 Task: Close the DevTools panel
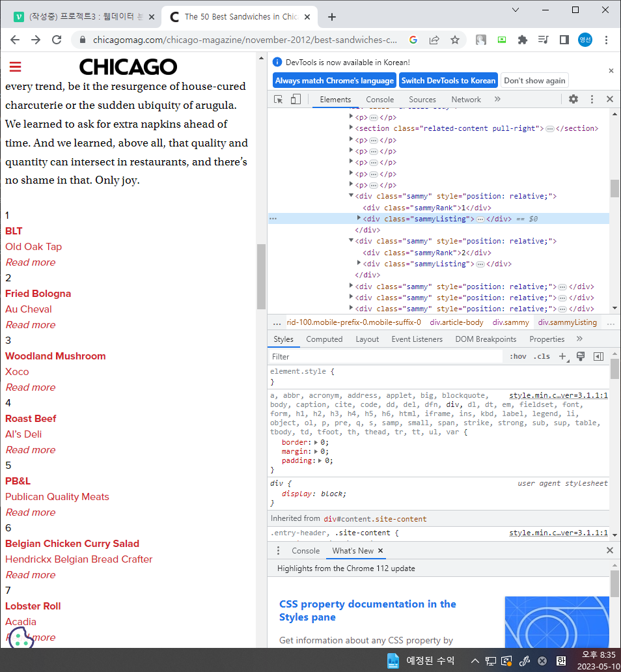610,99
